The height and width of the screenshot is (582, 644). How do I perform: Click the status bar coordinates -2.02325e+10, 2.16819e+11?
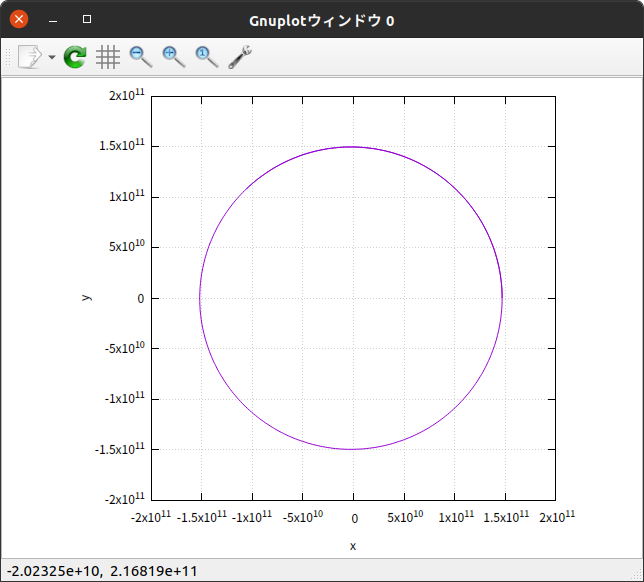coord(102,571)
